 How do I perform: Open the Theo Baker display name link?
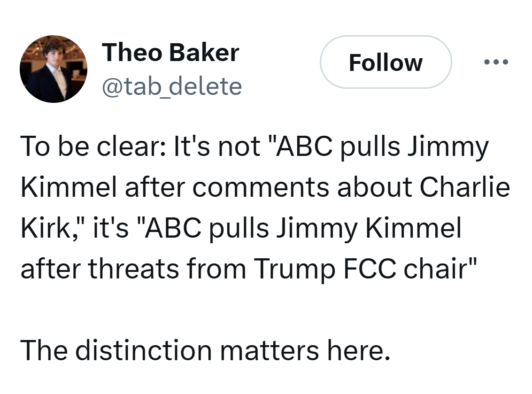point(170,52)
